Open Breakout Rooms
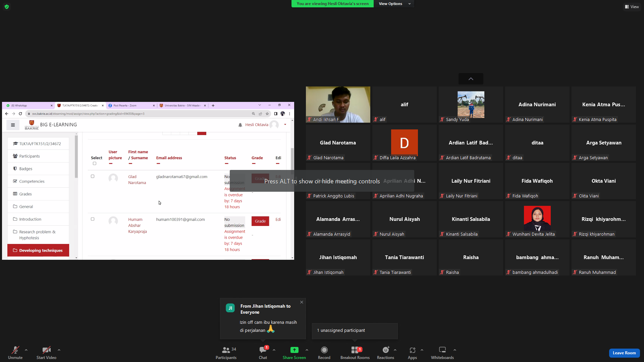Image resolution: width=644 pixels, height=362 pixels. [355, 353]
